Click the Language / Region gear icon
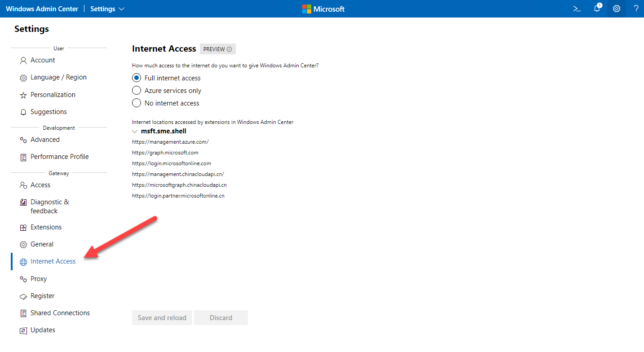The image size is (644, 352). pyautogui.click(x=23, y=78)
